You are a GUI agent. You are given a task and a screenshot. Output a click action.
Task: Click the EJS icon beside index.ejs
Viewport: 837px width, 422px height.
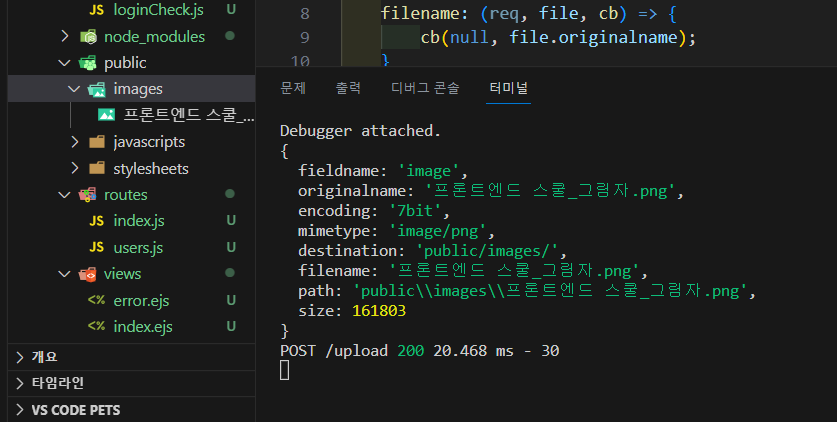click(x=97, y=326)
